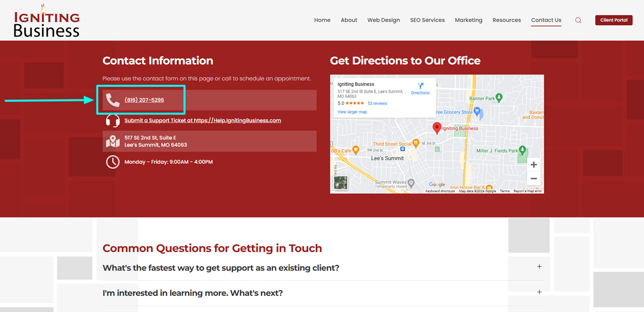Image resolution: width=644 pixels, height=312 pixels.
Task: Click Report a map error link
Action: click(528, 191)
